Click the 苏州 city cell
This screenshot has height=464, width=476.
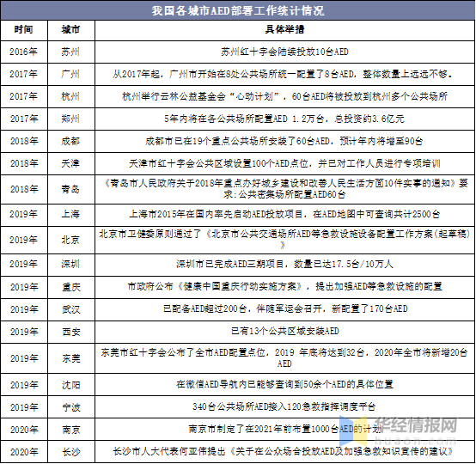(x=70, y=52)
